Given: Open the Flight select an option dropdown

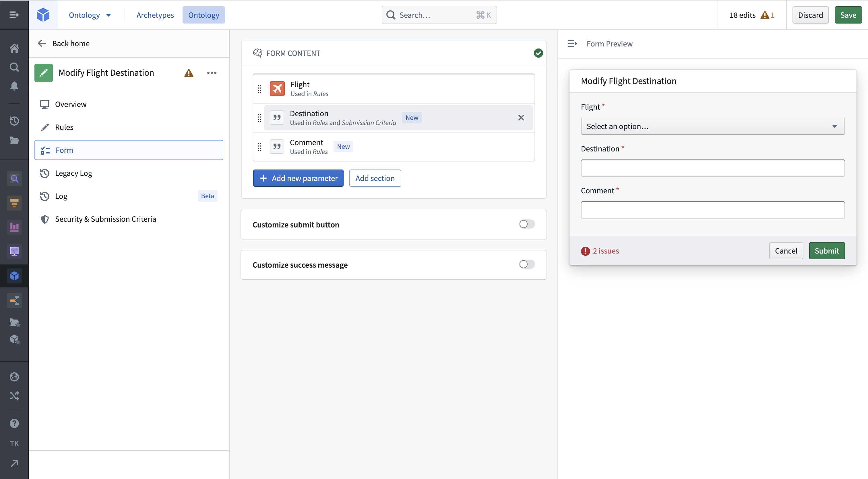Looking at the screenshot, I should pos(712,126).
